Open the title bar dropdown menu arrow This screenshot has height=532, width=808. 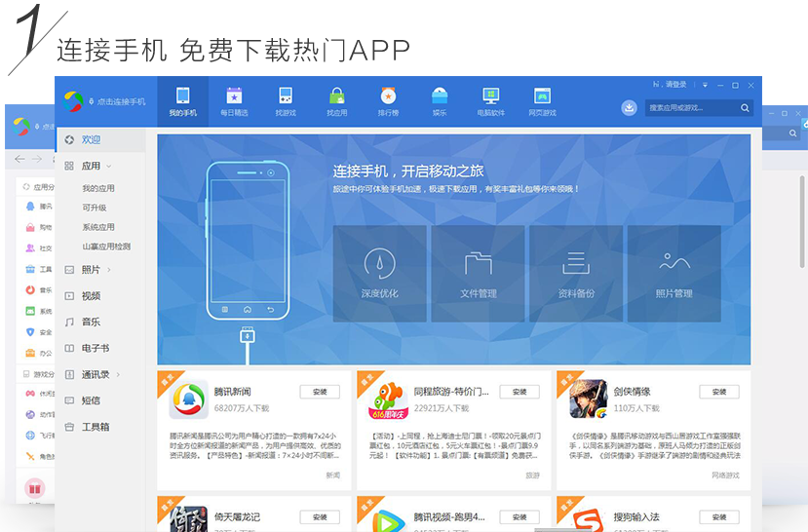click(705, 85)
